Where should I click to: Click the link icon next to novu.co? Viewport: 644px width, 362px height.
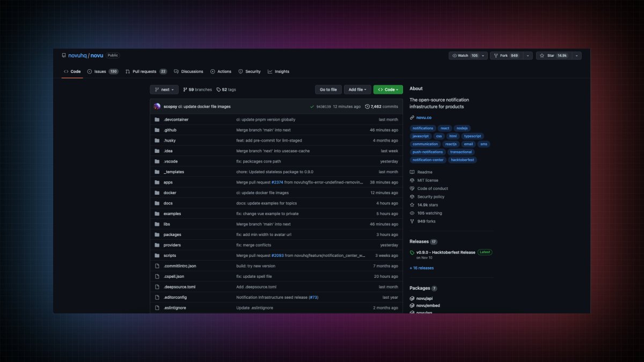coord(412,117)
